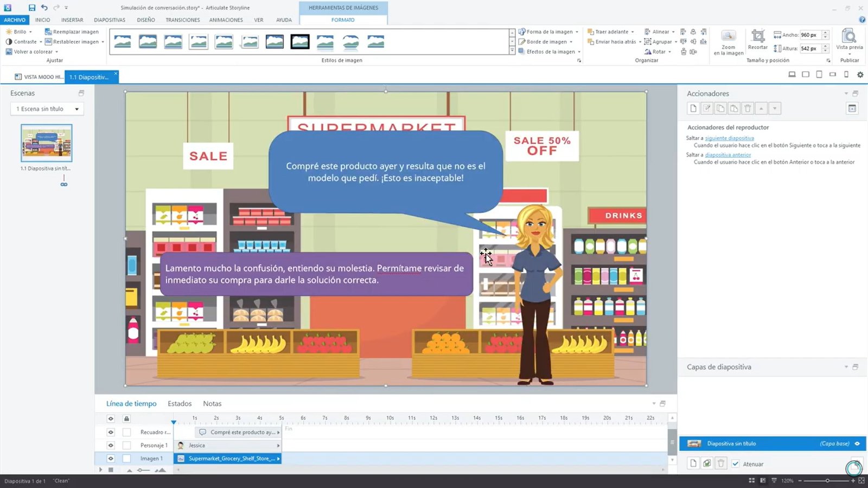Image resolution: width=868 pixels, height=488 pixels.
Task: Open Efectos de la imagen dropdown
Action: [x=550, y=52]
